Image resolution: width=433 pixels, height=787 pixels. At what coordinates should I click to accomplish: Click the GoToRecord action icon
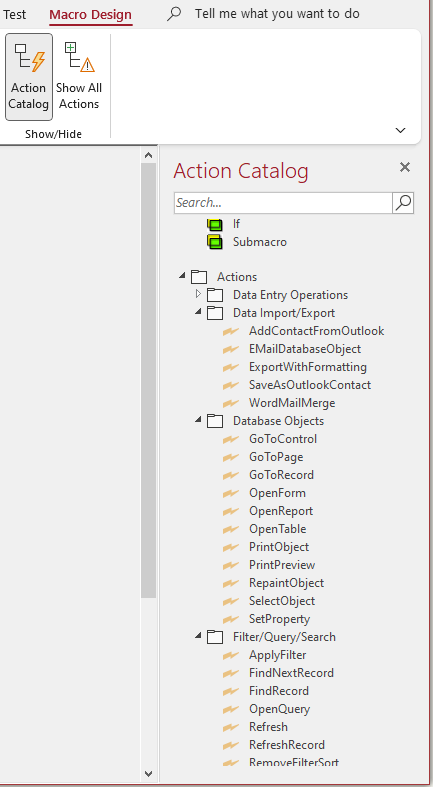click(231, 475)
